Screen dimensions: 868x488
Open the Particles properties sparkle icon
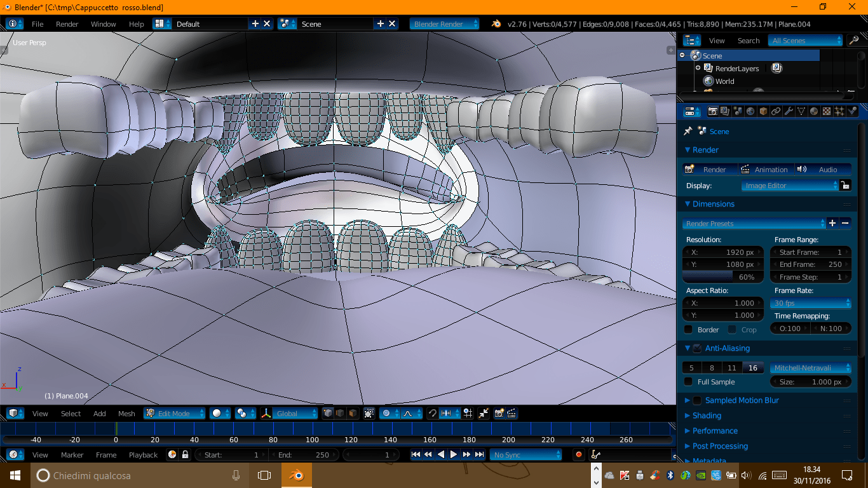coord(839,111)
